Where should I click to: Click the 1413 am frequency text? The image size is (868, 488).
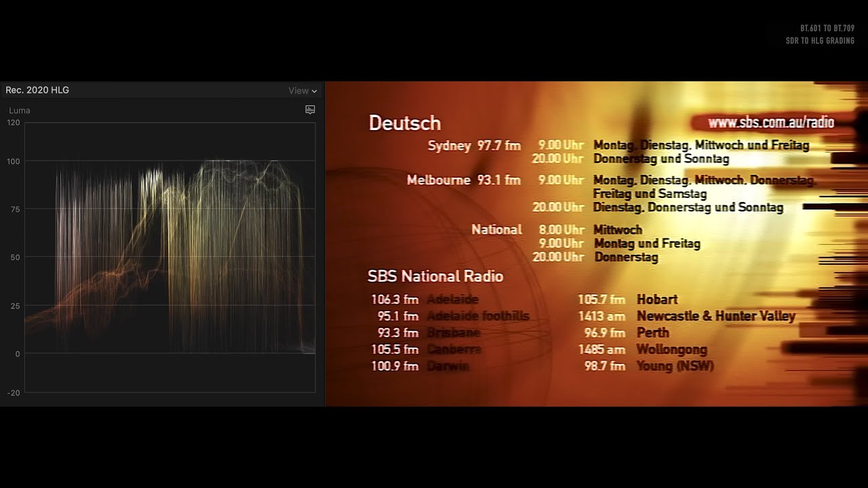601,317
